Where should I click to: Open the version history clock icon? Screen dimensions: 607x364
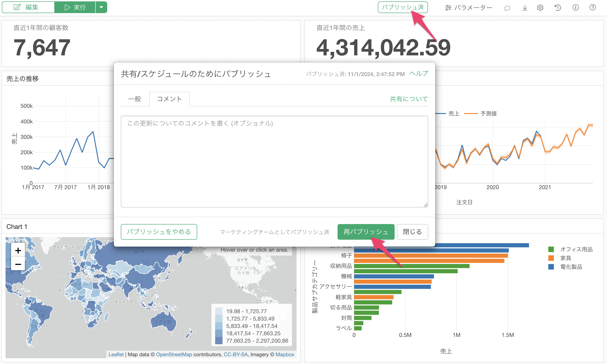(x=558, y=8)
